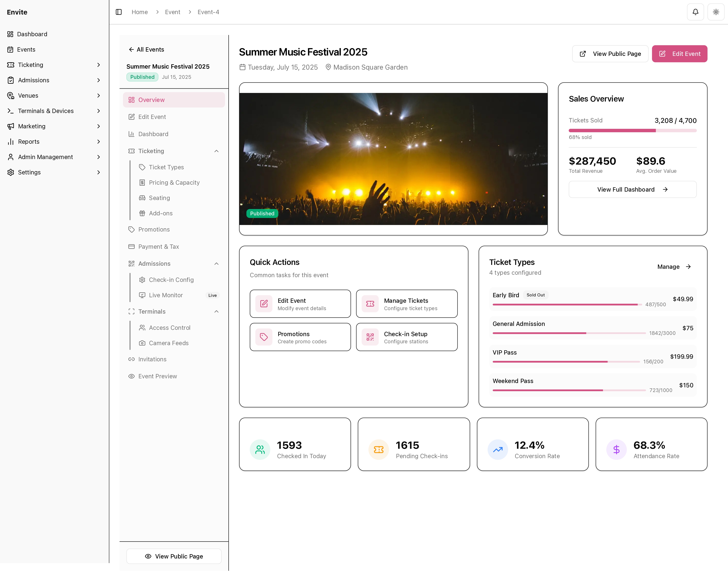Screen dimensions: 728x581
Task: Expand the Terminals & Devices chevron
Action: coord(99,111)
